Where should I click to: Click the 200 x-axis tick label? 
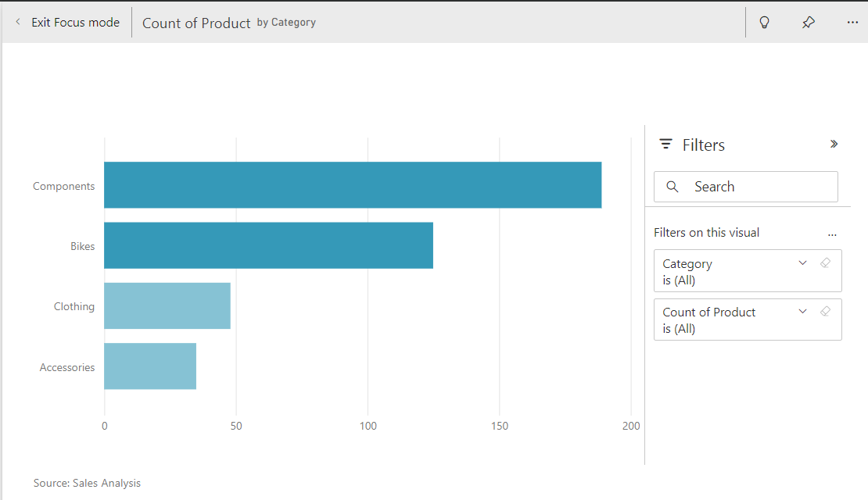point(631,426)
